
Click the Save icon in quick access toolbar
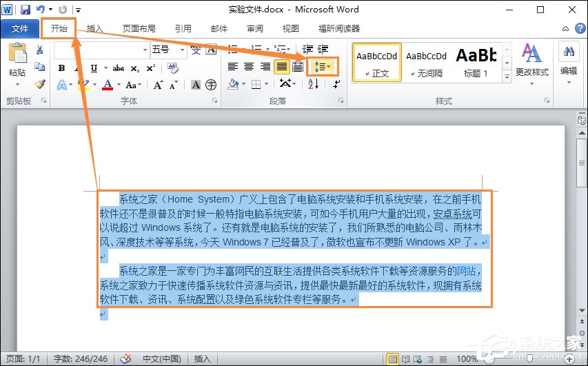[x=26, y=10]
